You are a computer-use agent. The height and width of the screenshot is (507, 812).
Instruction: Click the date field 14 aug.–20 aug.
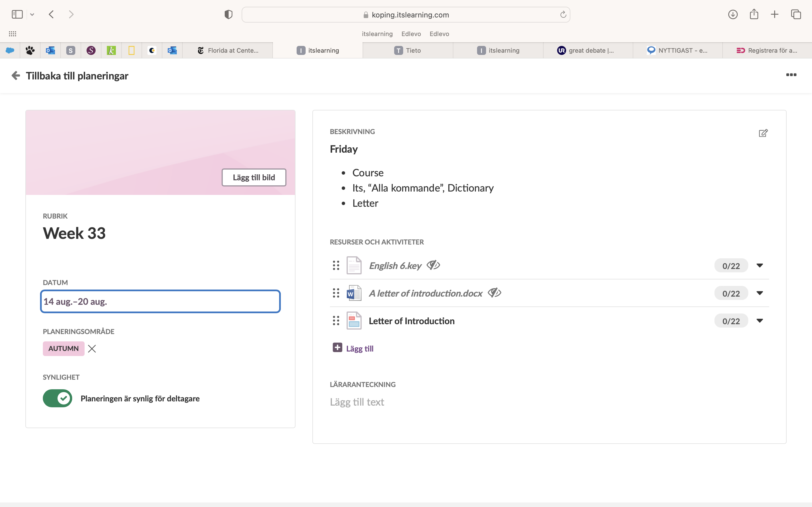point(160,301)
